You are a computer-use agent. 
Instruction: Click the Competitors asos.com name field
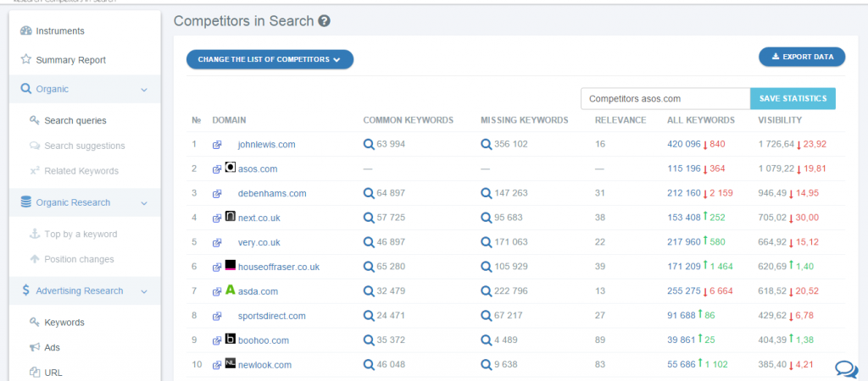pyautogui.click(x=665, y=98)
